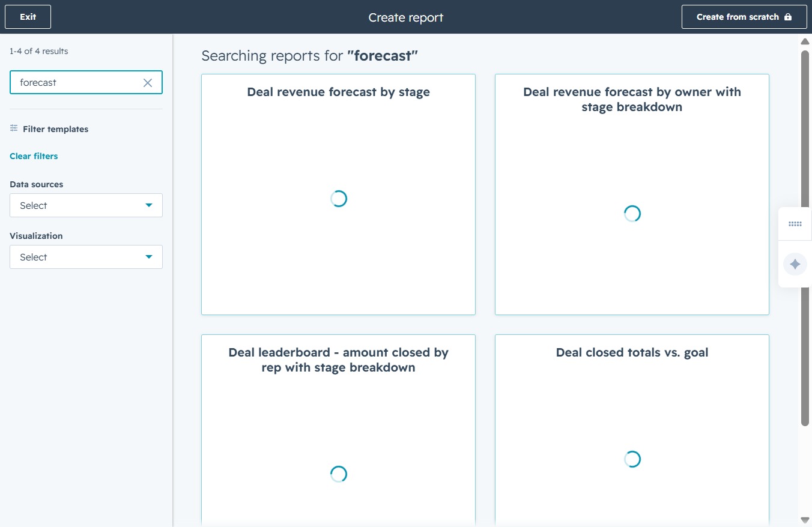
Task: Click the vertical scrollbar thumb
Action: click(805, 238)
